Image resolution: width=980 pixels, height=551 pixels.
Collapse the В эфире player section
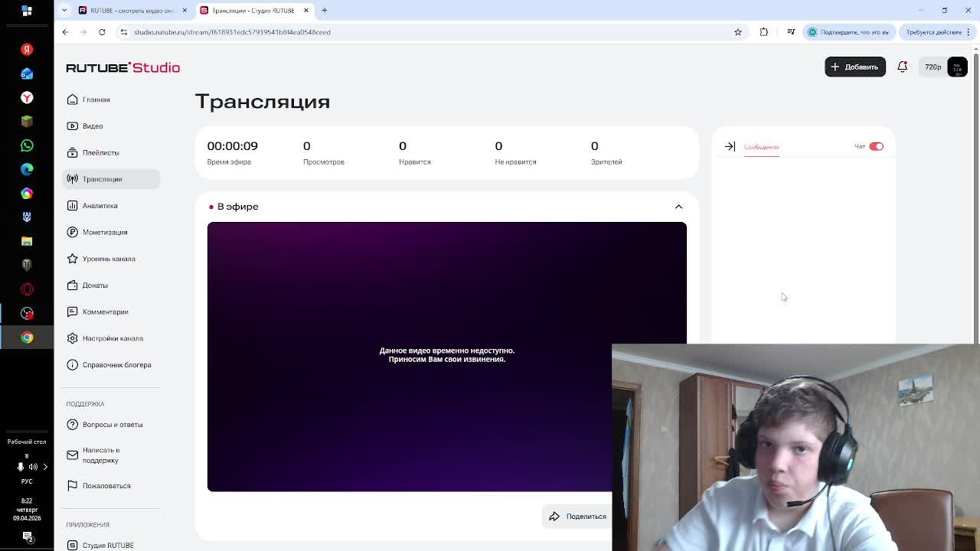[678, 207]
